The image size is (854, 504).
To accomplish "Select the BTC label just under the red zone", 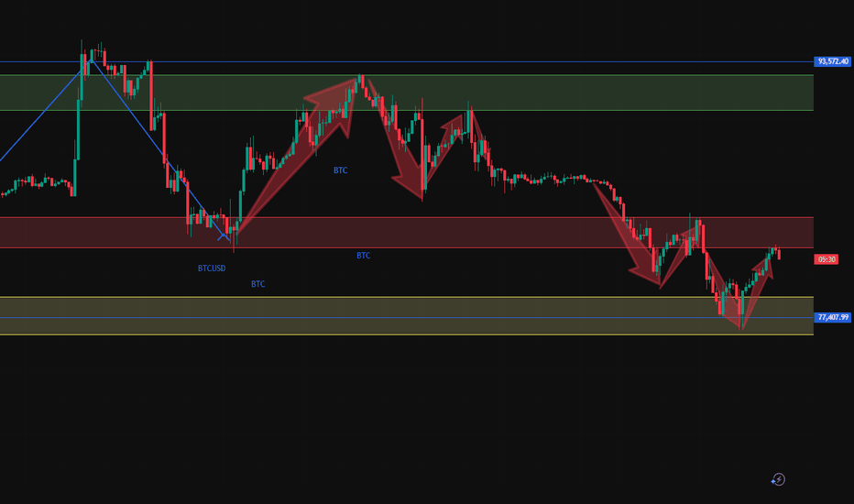I will [x=363, y=256].
